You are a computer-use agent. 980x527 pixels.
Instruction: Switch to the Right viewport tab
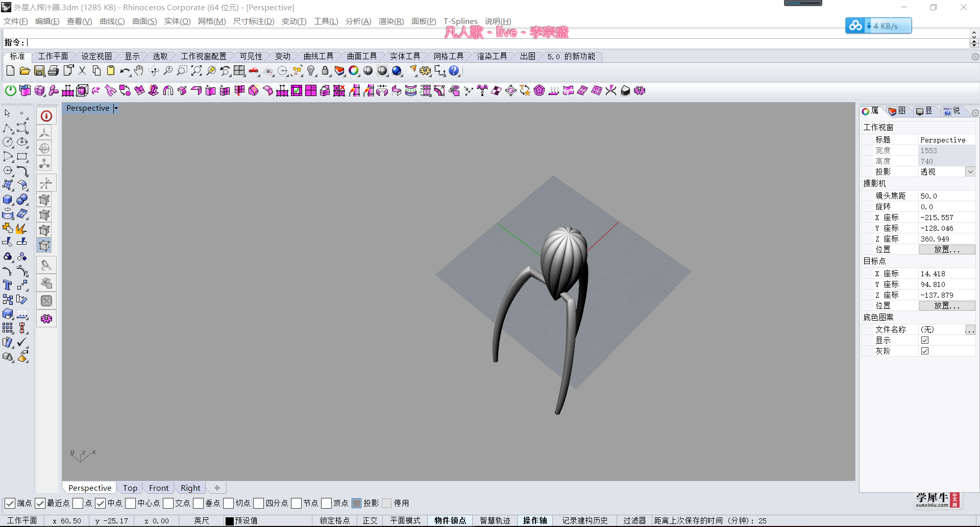[190, 488]
